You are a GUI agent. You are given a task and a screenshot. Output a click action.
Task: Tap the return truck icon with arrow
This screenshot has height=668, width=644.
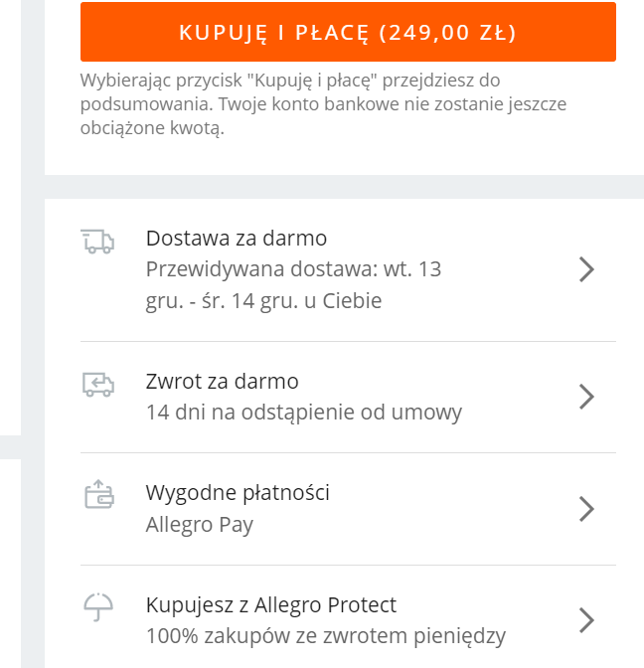pyautogui.click(x=98, y=385)
